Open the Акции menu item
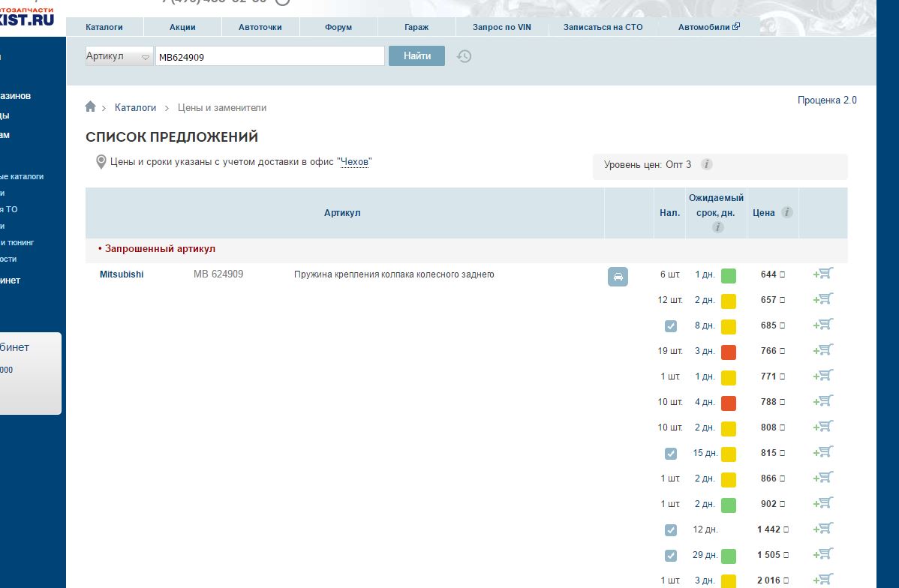Viewport: 899px width, 588px height. [x=182, y=27]
